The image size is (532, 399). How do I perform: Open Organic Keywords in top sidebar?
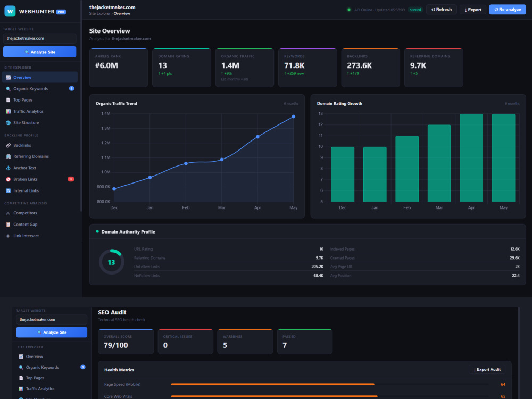point(40,89)
